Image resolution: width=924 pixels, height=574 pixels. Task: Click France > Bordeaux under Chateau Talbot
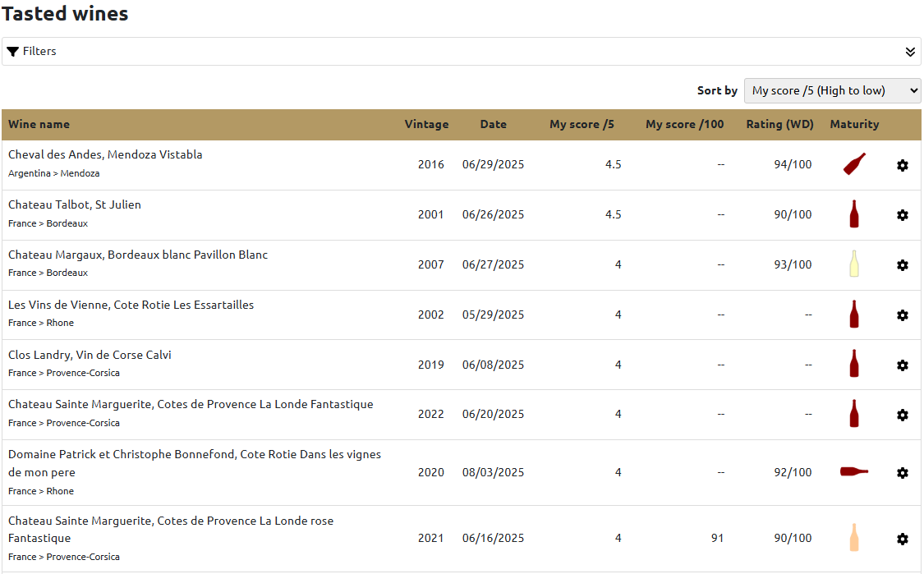click(48, 223)
